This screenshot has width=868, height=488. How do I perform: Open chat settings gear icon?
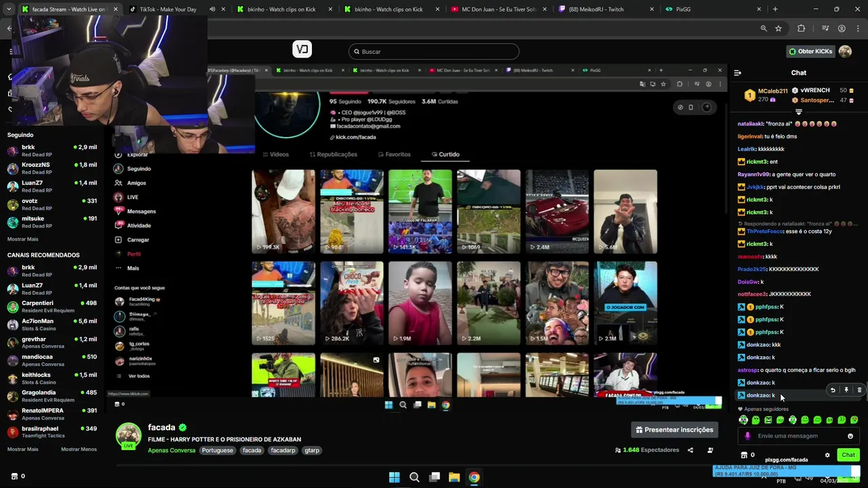[x=827, y=455]
